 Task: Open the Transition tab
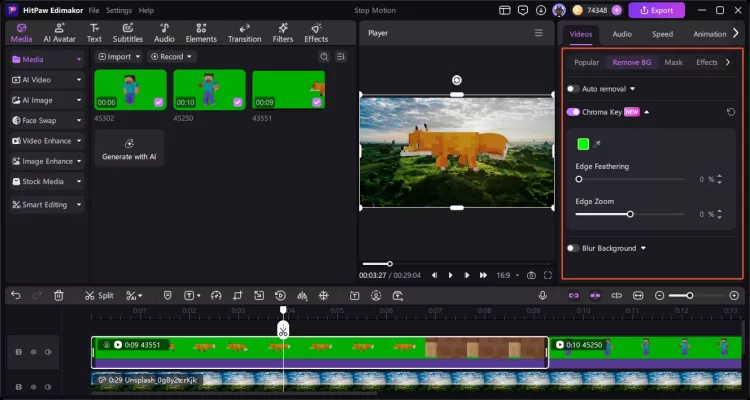pyautogui.click(x=244, y=33)
